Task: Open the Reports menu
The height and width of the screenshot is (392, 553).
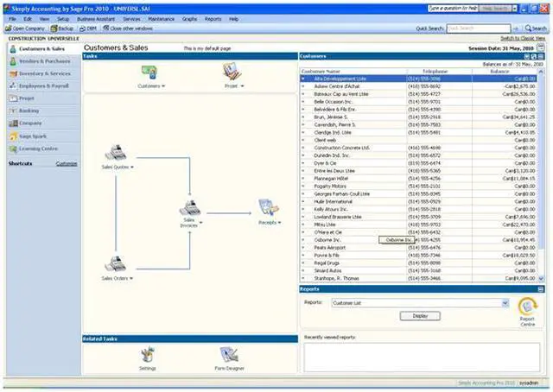Action: pos(213,19)
